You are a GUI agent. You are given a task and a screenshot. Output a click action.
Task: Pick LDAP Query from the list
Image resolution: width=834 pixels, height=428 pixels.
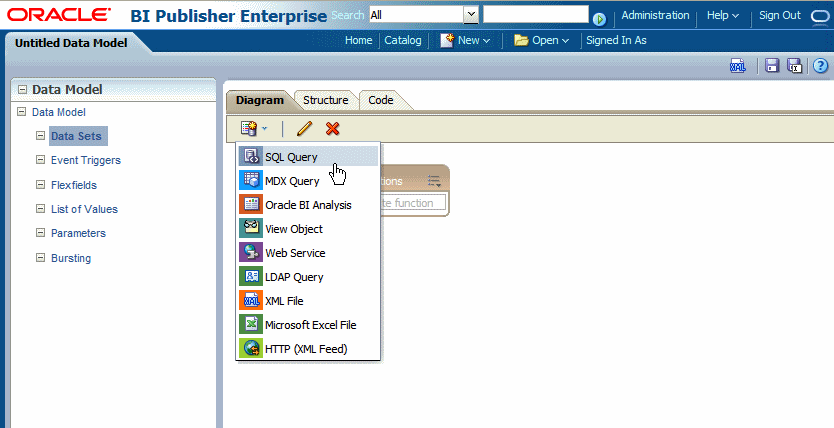tap(308, 276)
